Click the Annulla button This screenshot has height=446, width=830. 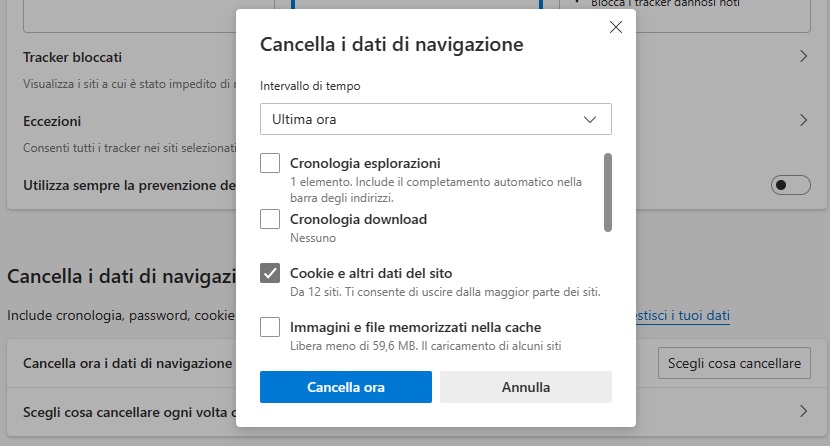[x=525, y=387]
